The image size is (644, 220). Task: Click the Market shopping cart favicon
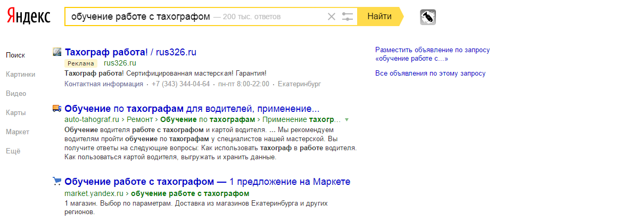coord(57,182)
